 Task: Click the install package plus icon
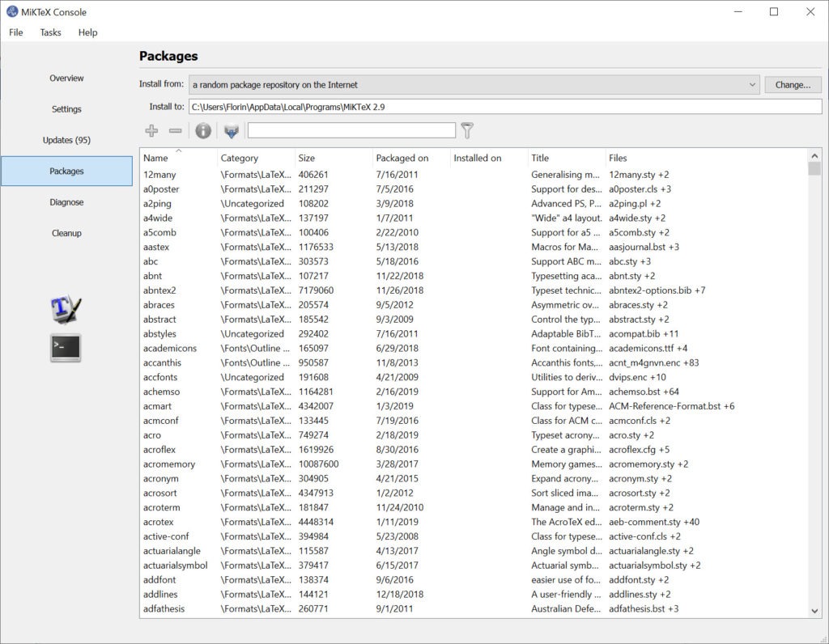coord(151,130)
